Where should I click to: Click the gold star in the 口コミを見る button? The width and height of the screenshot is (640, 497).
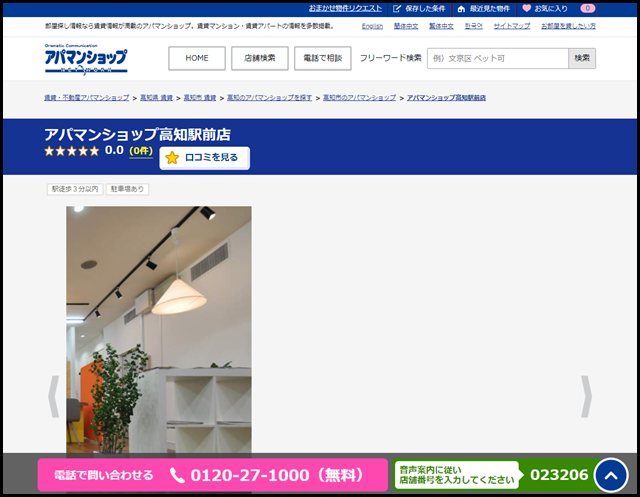(x=172, y=158)
